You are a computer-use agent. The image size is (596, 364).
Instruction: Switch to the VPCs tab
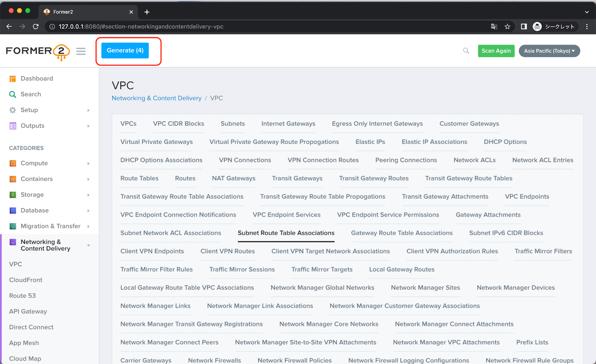pos(128,123)
